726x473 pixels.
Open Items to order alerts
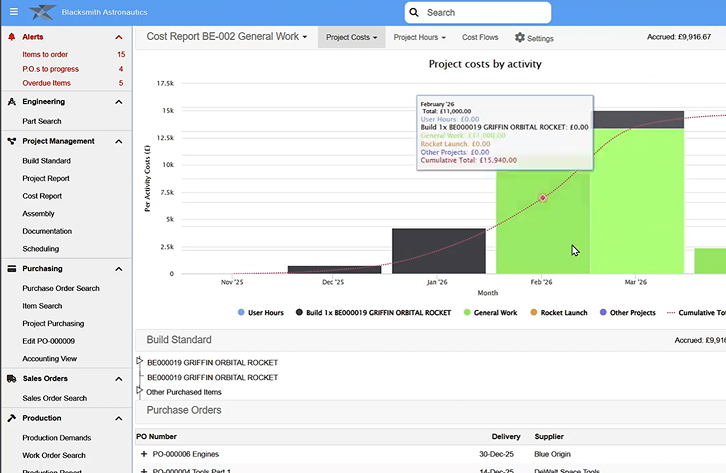45,54
